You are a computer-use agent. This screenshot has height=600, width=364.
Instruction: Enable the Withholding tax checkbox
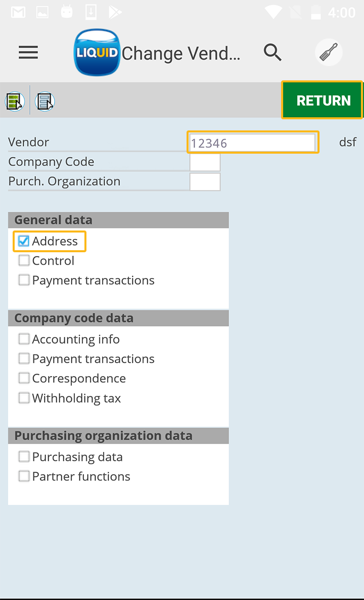tap(24, 398)
